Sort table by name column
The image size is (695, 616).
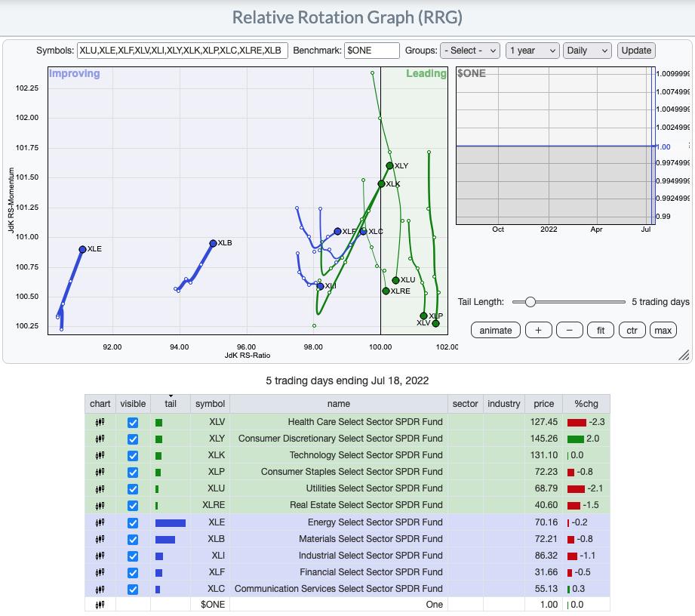coord(339,404)
